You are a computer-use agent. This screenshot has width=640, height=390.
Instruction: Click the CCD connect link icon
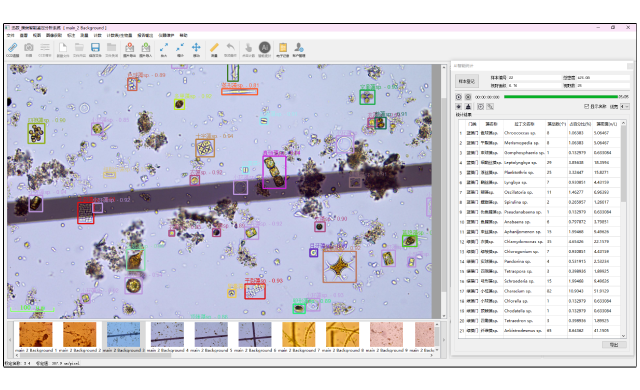[x=12, y=49]
